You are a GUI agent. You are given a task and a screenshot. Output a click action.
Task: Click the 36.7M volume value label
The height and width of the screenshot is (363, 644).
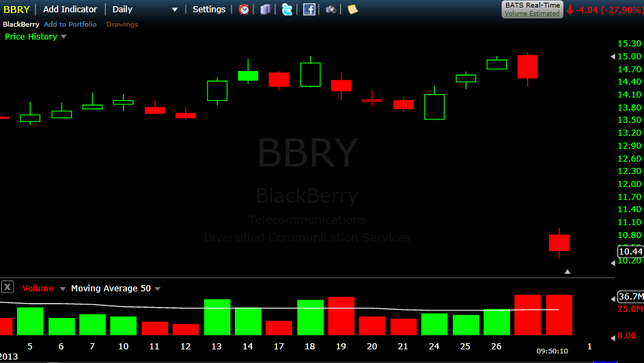pyautogui.click(x=631, y=296)
